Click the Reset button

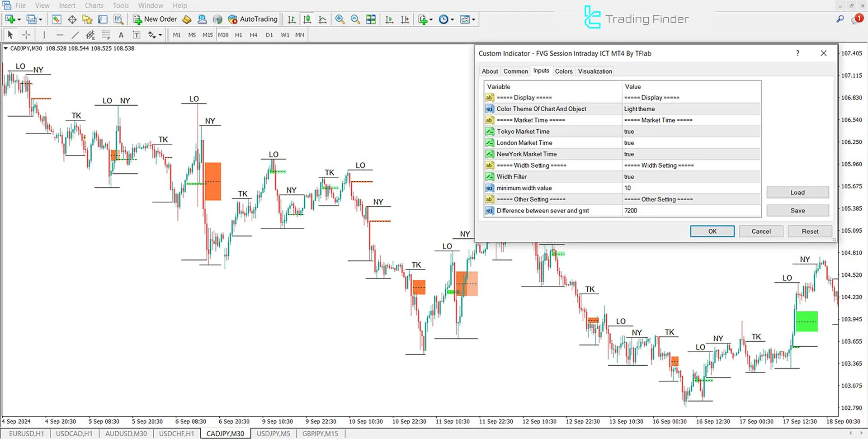[810, 231]
